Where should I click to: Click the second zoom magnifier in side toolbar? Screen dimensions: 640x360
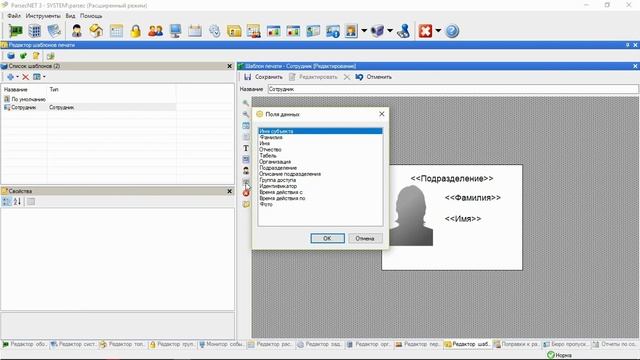tap(246, 114)
